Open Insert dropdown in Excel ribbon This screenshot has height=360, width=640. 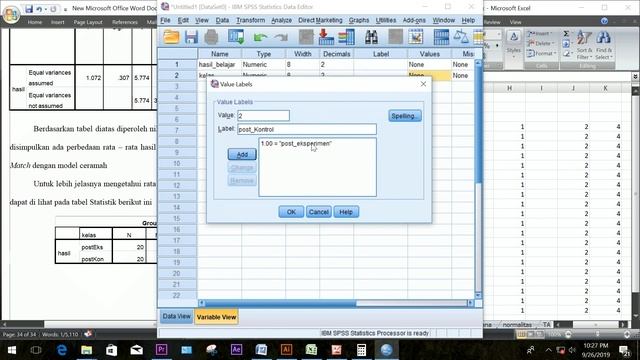pyautogui.click(x=540, y=33)
